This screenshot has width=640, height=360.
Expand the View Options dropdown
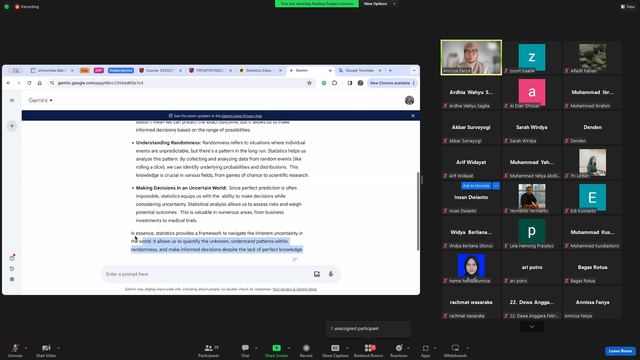coord(380,4)
